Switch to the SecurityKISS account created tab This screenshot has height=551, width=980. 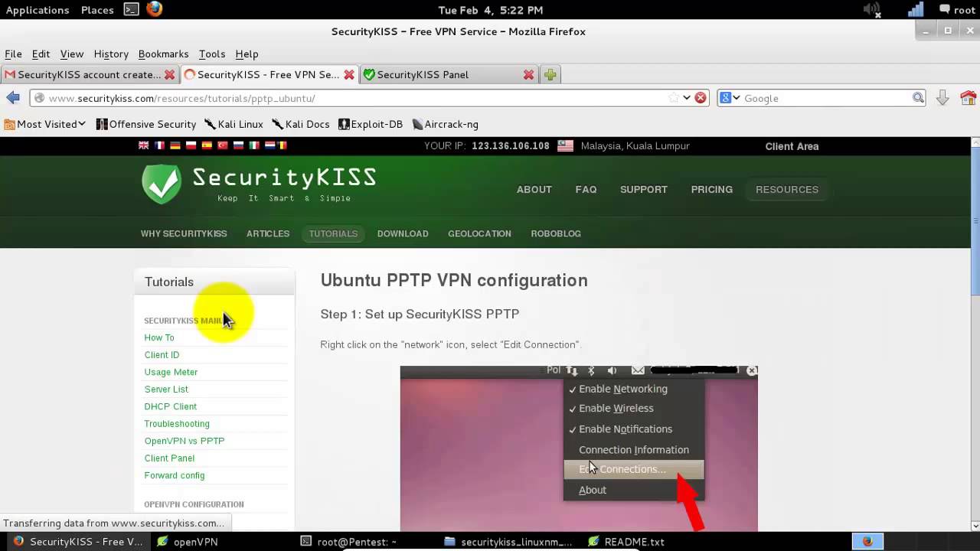pos(89,74)
